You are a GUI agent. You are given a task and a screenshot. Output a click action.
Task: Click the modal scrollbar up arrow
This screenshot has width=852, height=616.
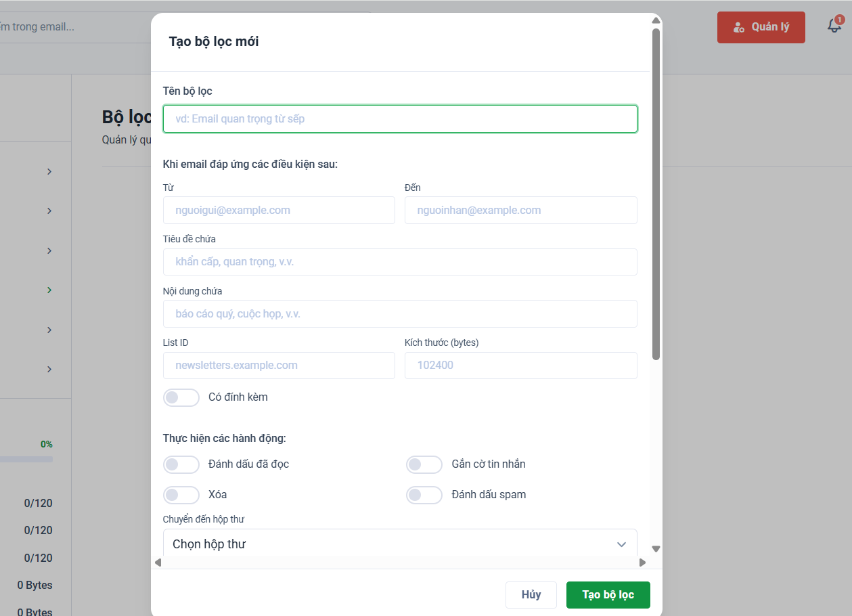pyautogui.click(x=656, y=21)
